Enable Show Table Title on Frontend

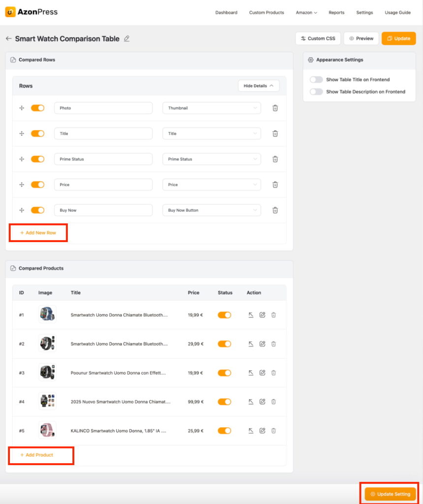[x=316, y=79]
